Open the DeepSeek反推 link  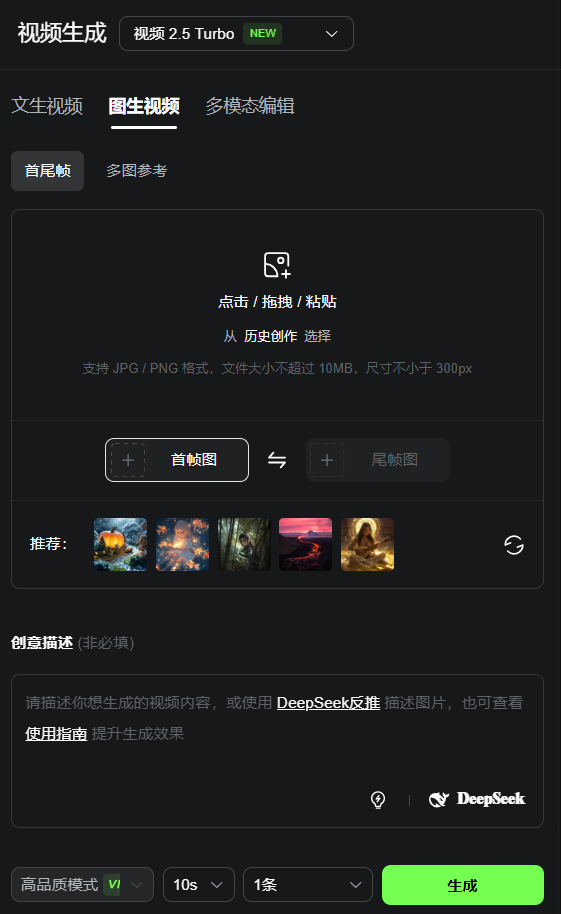point(328,703)
